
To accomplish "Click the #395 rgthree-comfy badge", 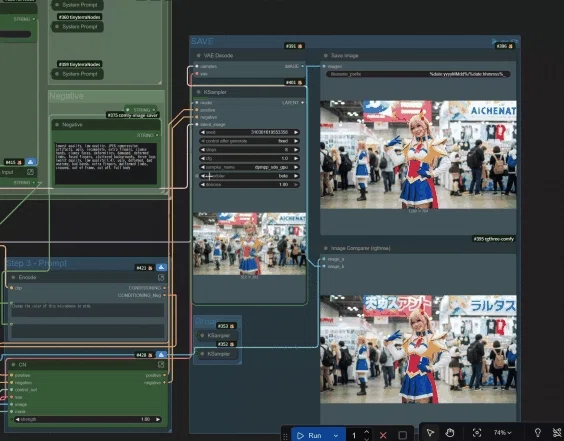I will [494, 239].
